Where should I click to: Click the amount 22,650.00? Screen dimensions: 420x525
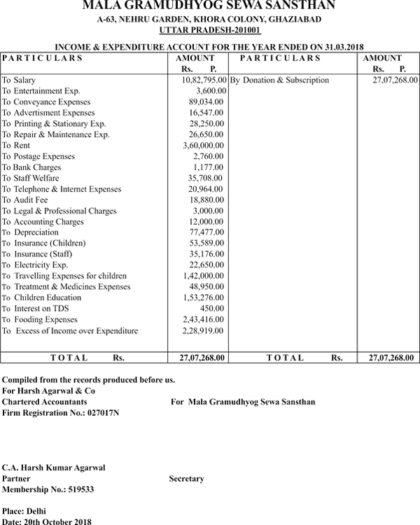point(206,265)
